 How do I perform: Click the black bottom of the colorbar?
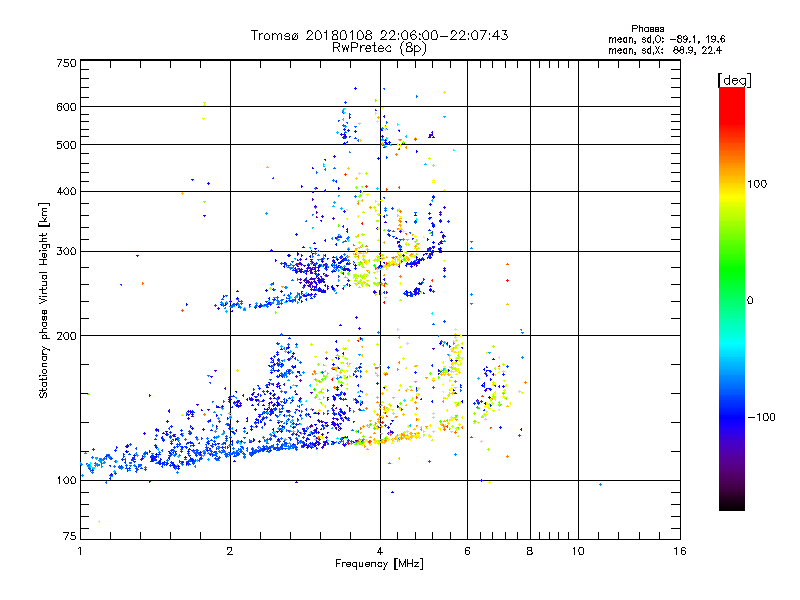(732, 503)
